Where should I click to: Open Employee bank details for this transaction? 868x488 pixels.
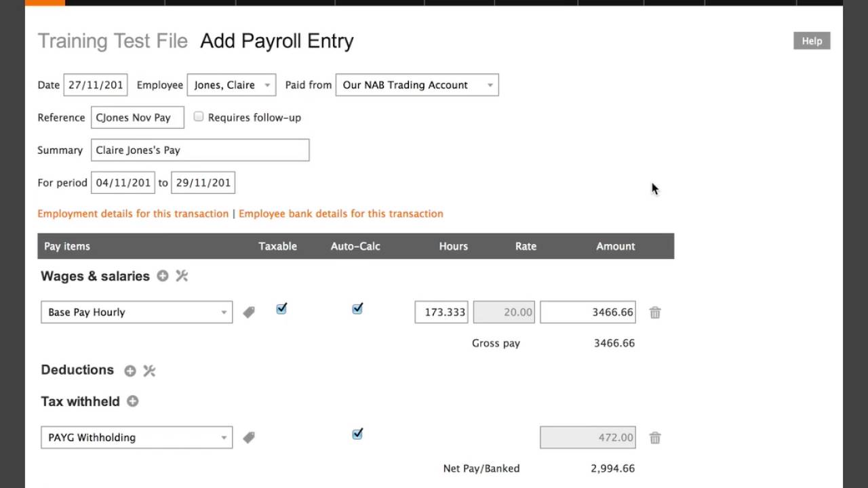click(x=341, y=213)
